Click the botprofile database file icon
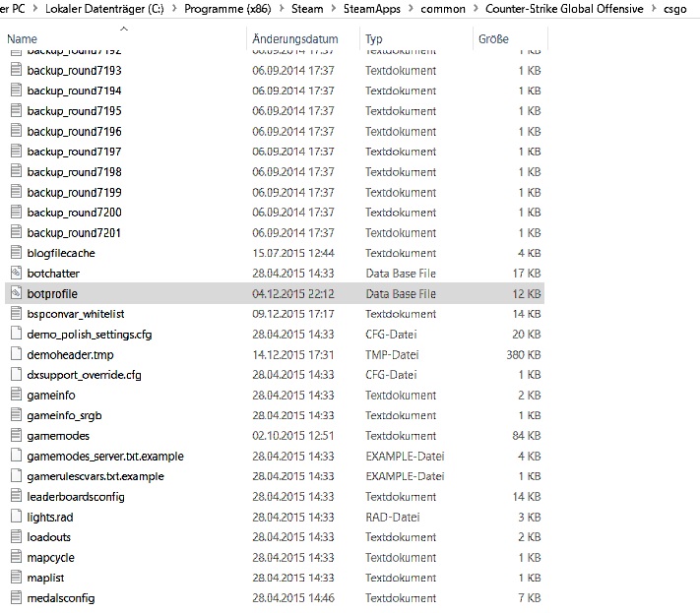The height and width of the screenshot is (613, 700). (x=16, y=293)
